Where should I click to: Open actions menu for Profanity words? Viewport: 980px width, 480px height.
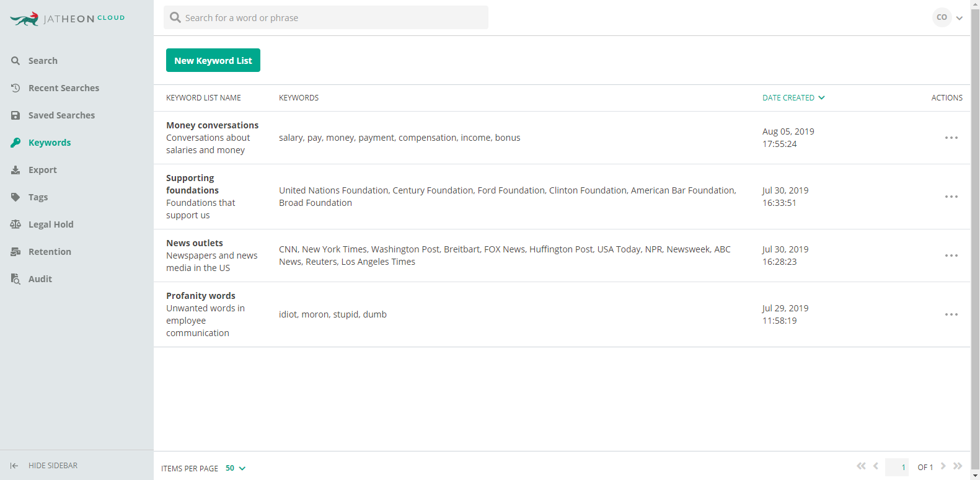951,314
